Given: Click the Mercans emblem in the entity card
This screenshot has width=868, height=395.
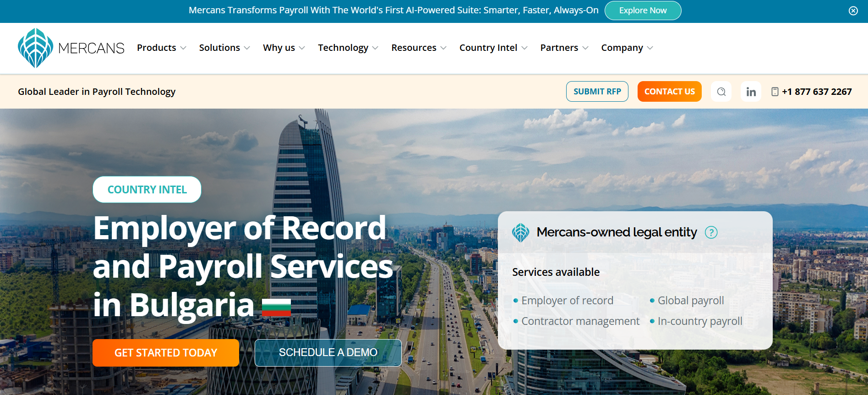Looking at the screenshot, I should (x=521, y=232).
